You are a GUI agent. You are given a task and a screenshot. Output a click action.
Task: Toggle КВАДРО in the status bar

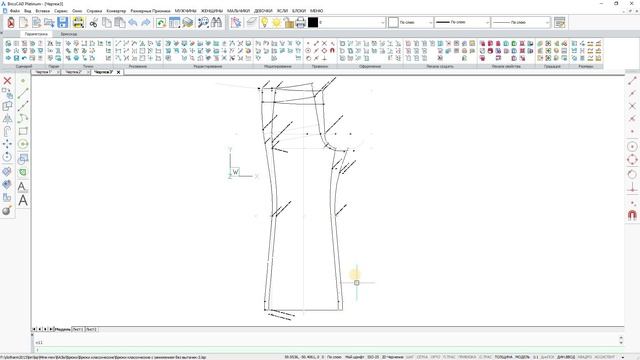584,357
